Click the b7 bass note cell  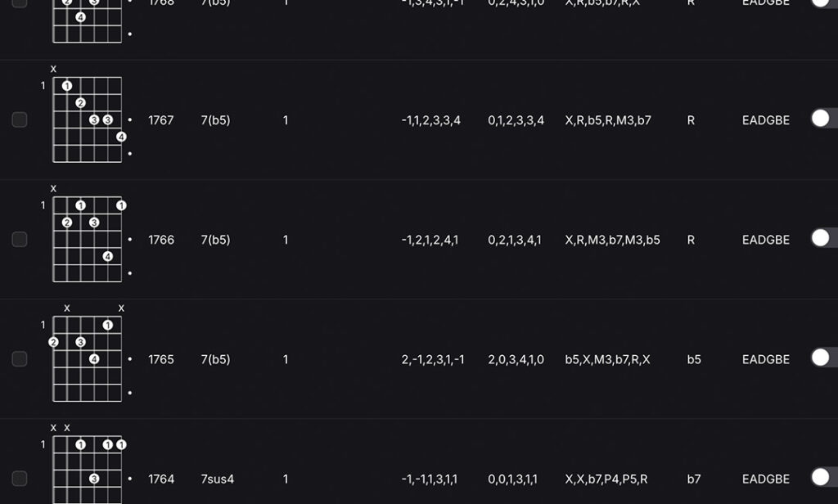coord(694,479)
